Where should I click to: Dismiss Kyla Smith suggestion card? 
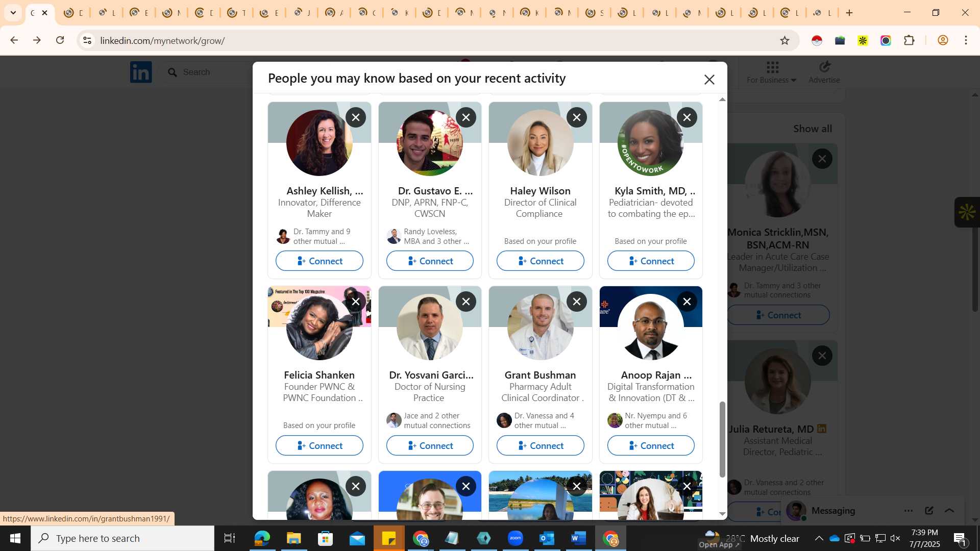coord(687,117)
